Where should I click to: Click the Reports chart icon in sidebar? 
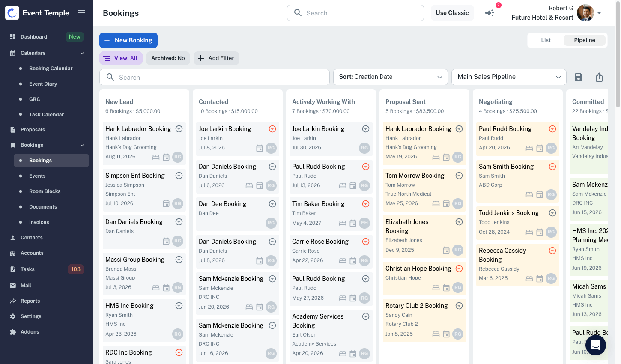(x=13, y=301)
